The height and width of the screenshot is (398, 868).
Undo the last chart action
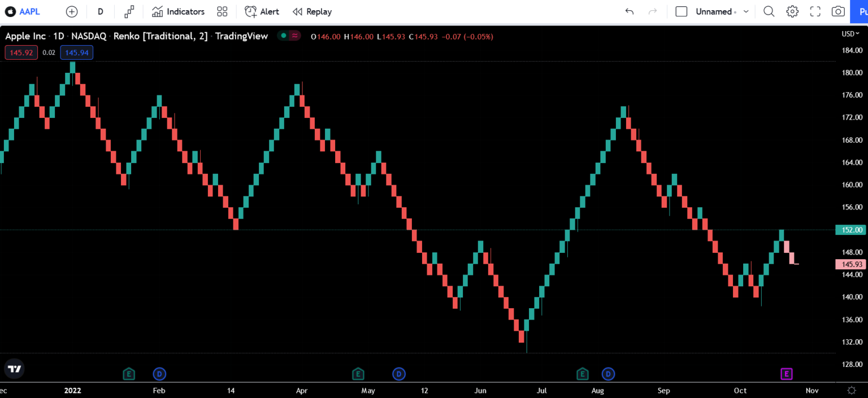click(x=629, y=11)
